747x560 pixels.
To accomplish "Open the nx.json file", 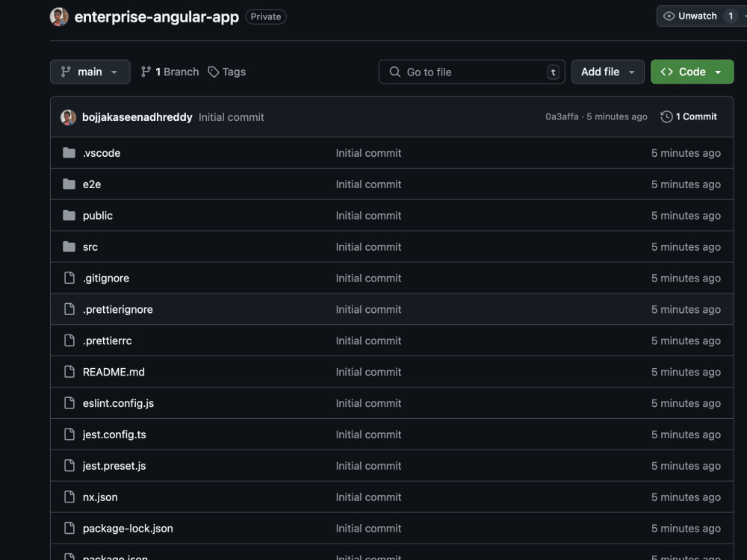I will coord(100,497).
